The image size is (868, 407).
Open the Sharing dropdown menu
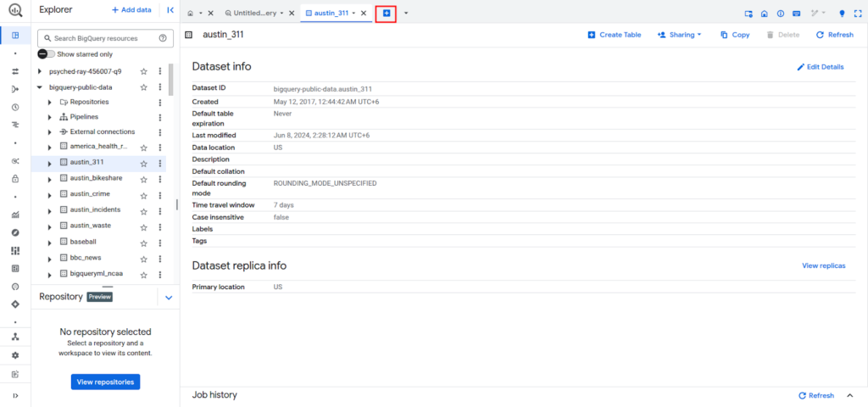pos(679,35)
